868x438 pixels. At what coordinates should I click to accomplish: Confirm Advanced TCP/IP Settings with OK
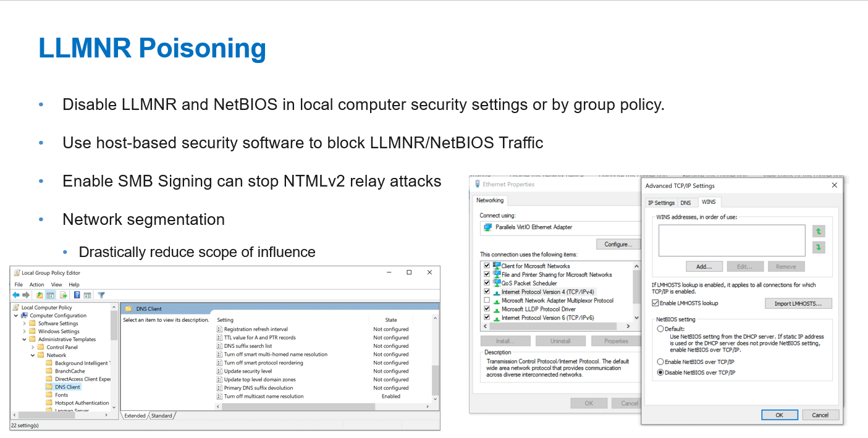tap(779, 415)
